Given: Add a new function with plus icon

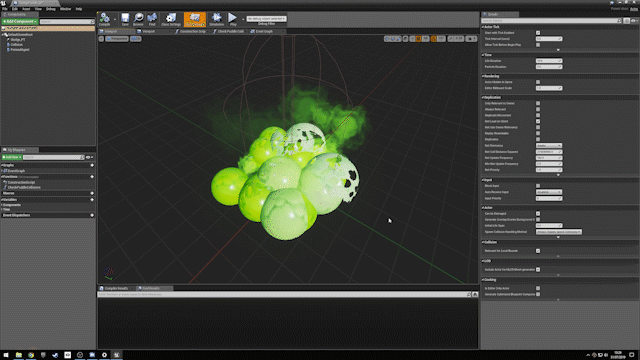Looking at the screenshot, I should pos(92,177).
